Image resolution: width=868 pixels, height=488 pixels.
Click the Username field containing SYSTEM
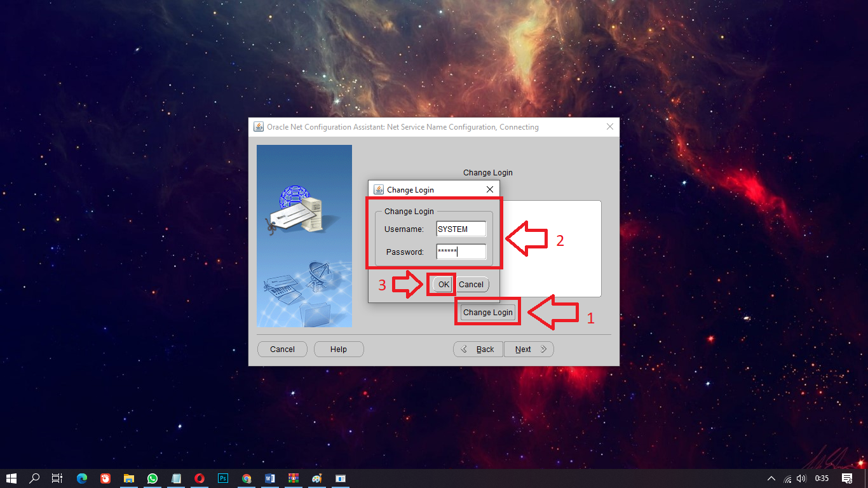[x=461, y=229]
